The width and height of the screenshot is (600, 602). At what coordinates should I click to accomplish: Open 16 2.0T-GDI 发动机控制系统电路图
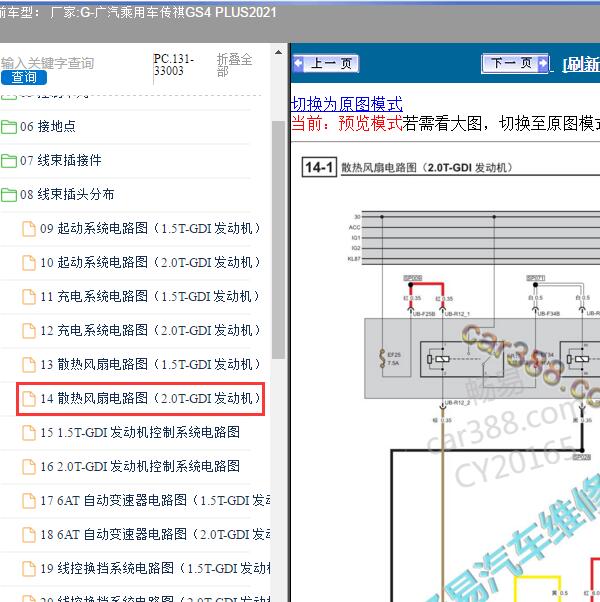point(140,466)
